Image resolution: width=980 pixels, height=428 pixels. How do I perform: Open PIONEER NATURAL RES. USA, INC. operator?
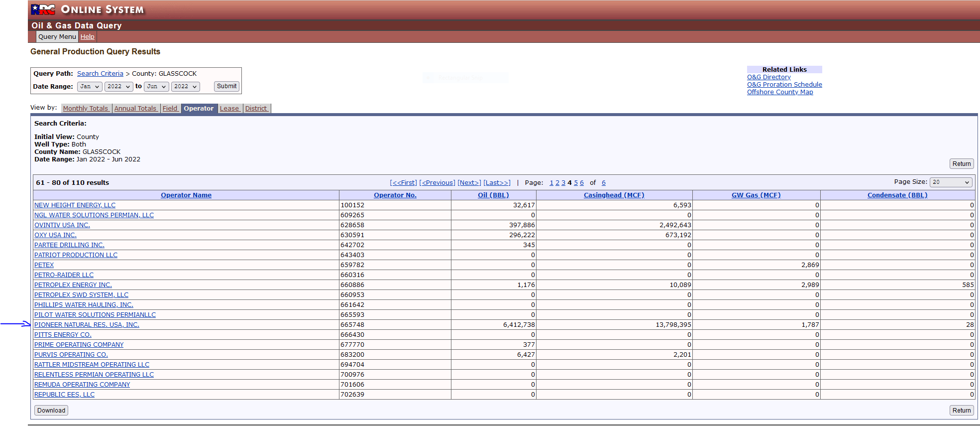tap(87, 325)
